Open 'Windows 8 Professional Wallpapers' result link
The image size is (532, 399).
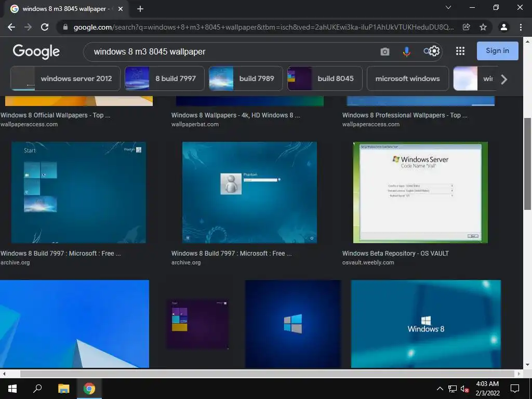[x=405, y=115]
